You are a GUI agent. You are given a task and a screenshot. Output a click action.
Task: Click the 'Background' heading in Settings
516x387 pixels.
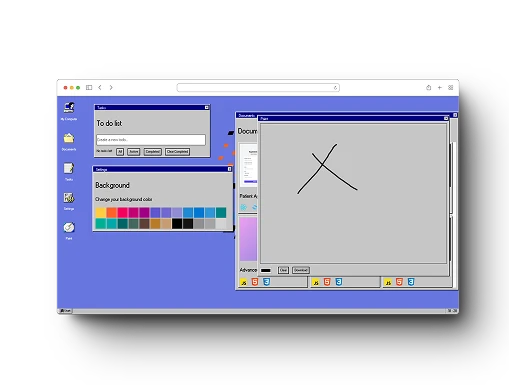click(x=112, y=185)
